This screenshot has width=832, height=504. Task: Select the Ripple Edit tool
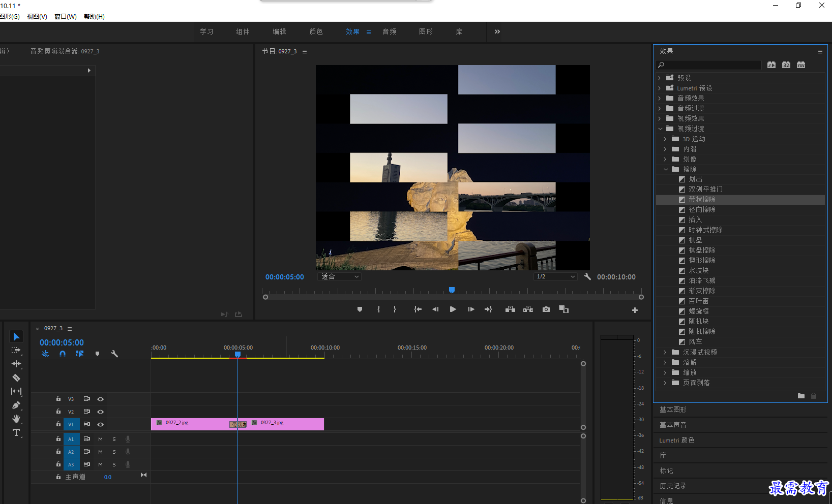[16, 364]
